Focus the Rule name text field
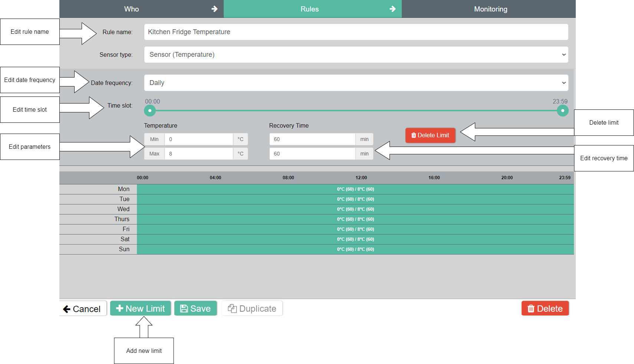Image resolution: width=634 pixels, height=364 pixels. [356, 32]
